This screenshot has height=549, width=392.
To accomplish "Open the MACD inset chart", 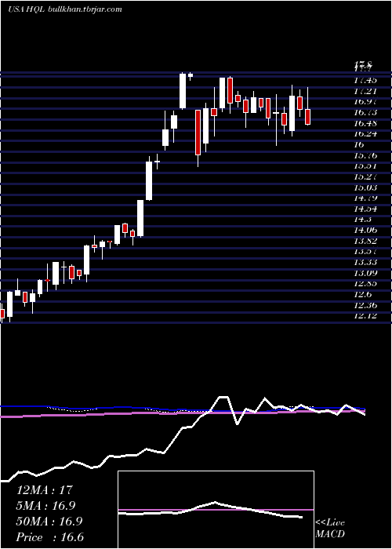I will (216, 510).
